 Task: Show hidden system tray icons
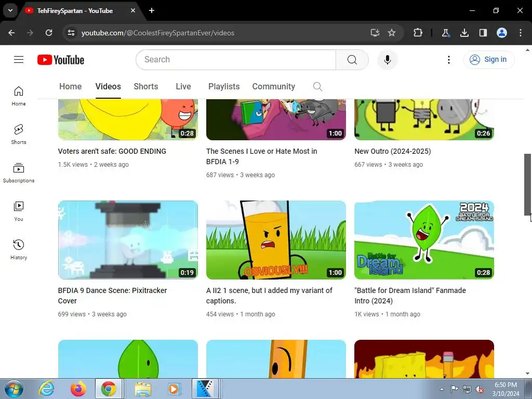point(442,389)
